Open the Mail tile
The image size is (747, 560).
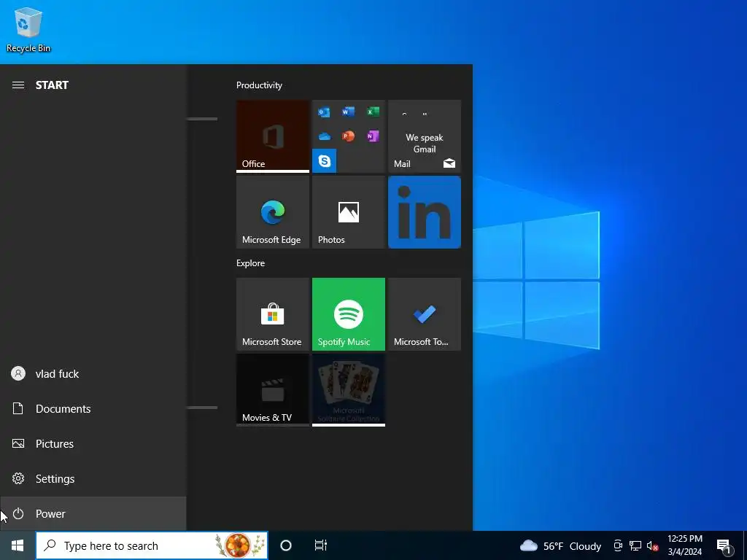tap(425, 136)
